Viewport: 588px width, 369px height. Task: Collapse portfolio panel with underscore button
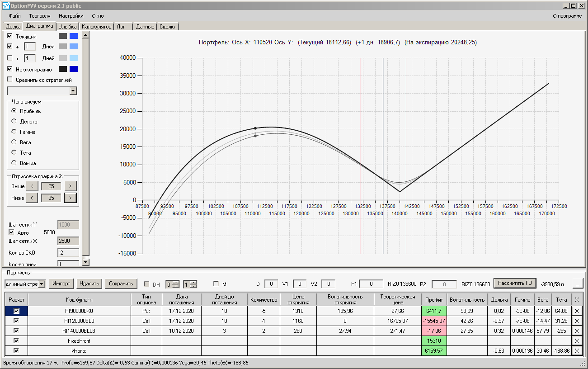point(578,284)
